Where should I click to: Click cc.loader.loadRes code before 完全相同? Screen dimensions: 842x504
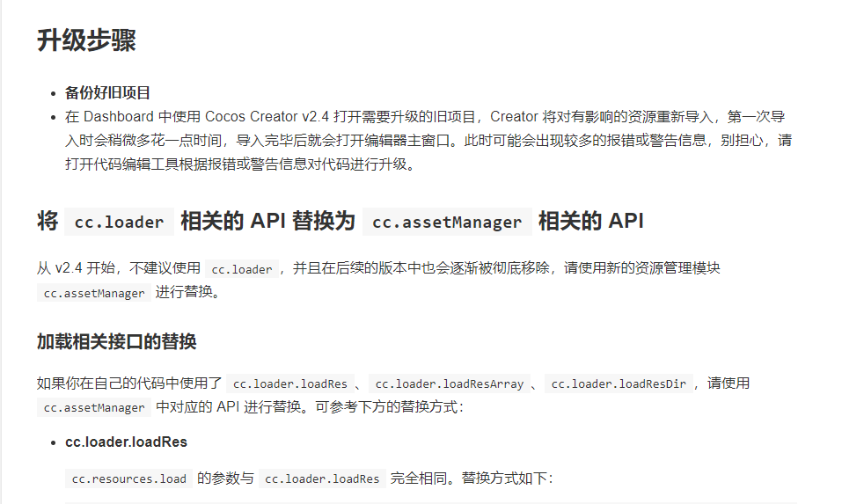(x=322, y=478)
